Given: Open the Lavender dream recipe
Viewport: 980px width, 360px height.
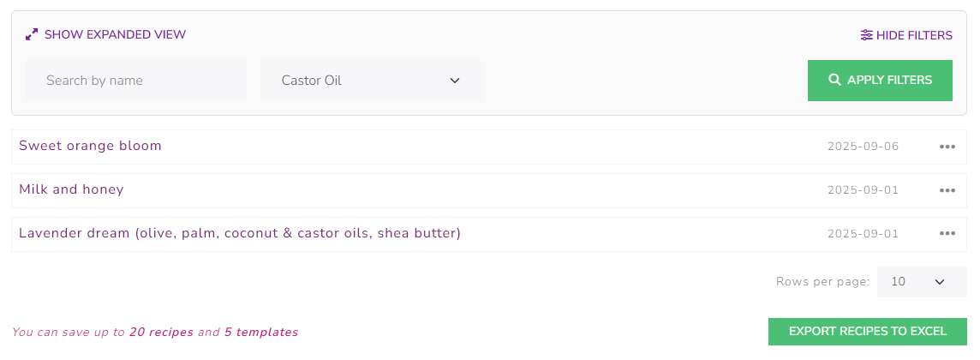Looking at the screenshot, I should [x=239, y=233].
